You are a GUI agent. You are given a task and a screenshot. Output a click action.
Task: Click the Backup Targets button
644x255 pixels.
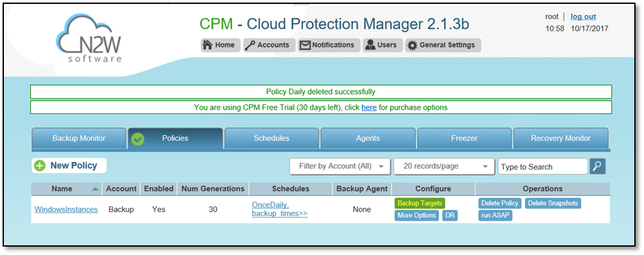tap(420, 203)
